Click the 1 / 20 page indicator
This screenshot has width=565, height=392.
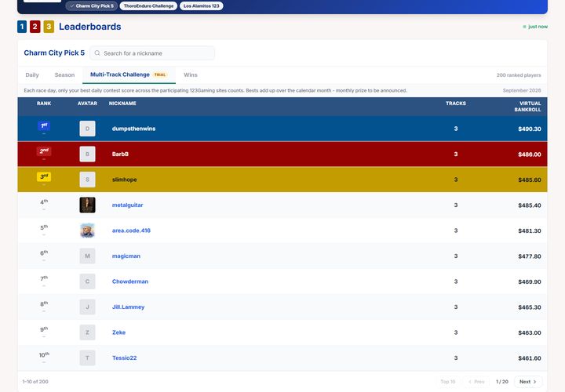point(502,382)
